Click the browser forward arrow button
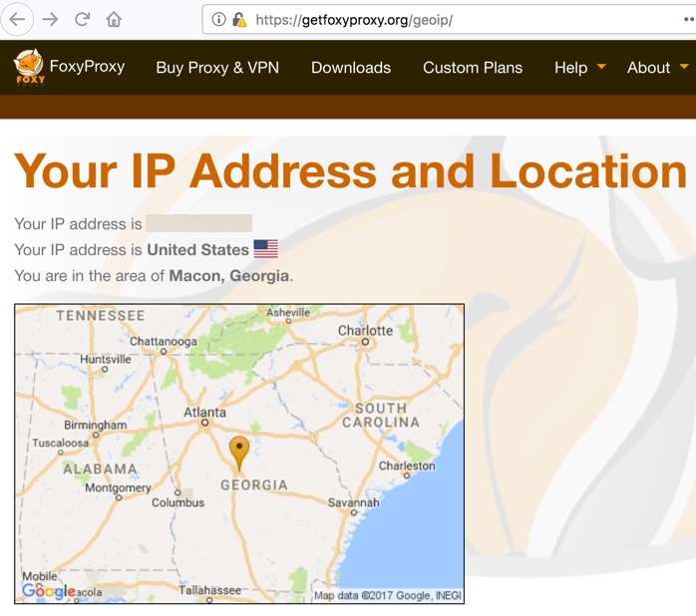The width and height of the screenshot is (696, 616). 50,20
